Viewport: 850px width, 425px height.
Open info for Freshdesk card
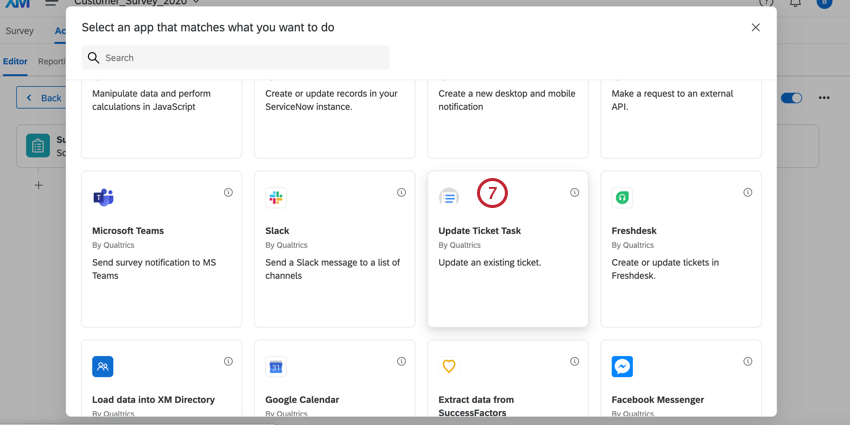[748, 192]
